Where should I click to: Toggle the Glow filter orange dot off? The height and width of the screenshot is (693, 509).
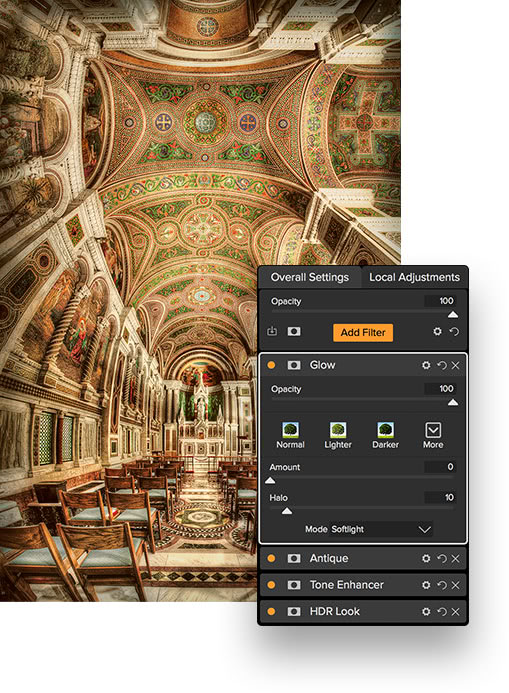point(271,365)
